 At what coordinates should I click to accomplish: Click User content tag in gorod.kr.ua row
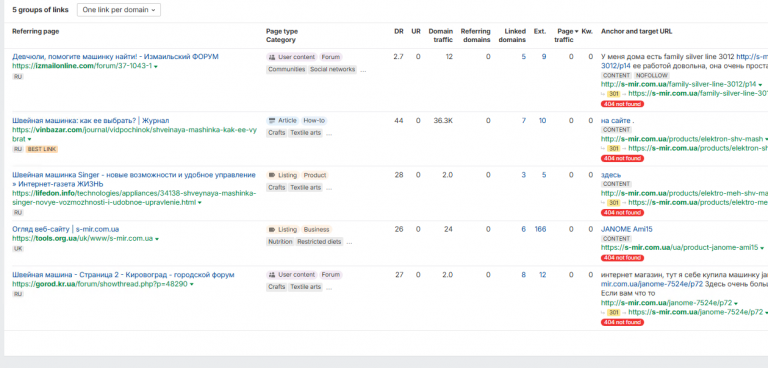(x=292, y=275)
